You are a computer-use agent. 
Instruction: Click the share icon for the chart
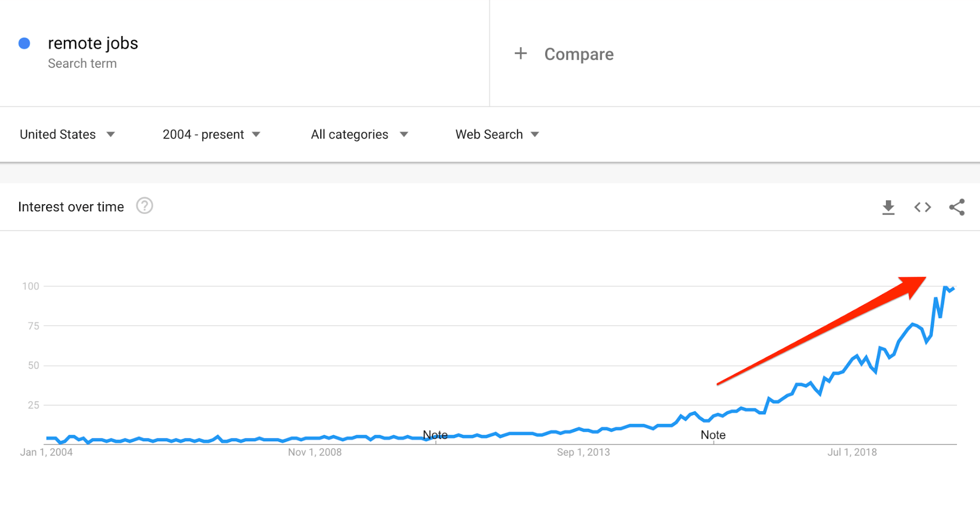957,207
